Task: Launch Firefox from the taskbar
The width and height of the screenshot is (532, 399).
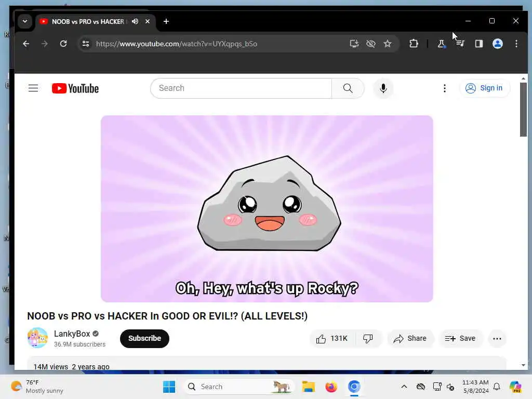Action: (x=331, y=387)
